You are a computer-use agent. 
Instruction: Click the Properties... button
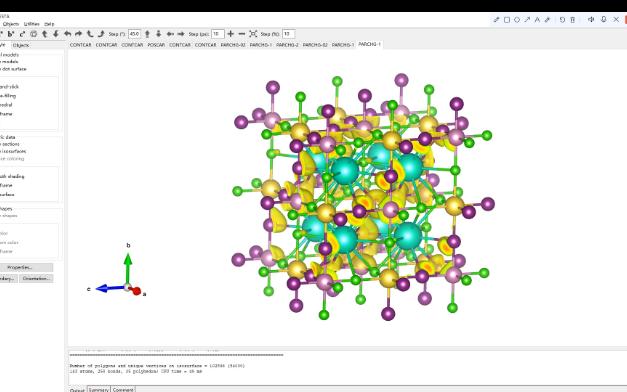25,267
